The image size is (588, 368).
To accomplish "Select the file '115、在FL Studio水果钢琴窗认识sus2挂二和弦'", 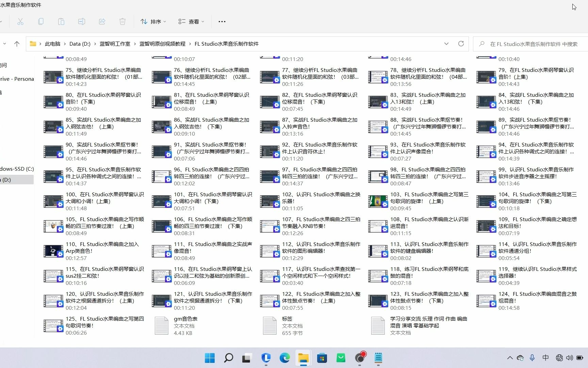I will 94,276.
